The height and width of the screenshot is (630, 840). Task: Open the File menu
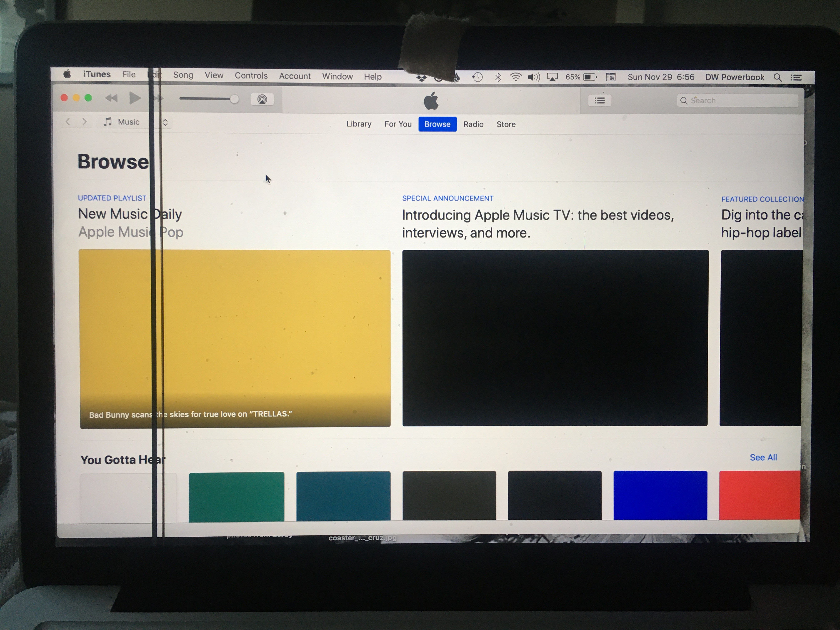pyautogui.click(x=129, y=74)
